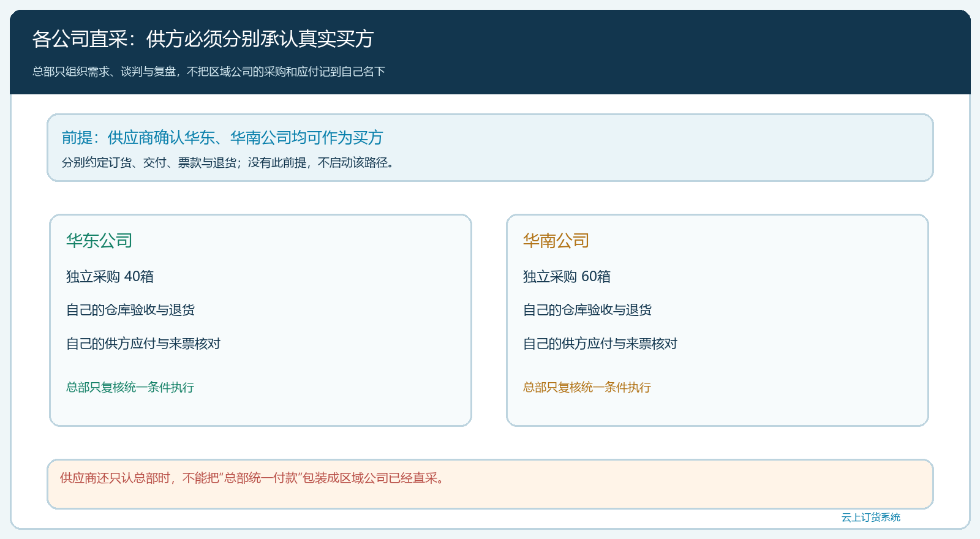Viewport: 980px width, 539px height.
Task: Click the 华南公司 card heading
Action: 556,241
